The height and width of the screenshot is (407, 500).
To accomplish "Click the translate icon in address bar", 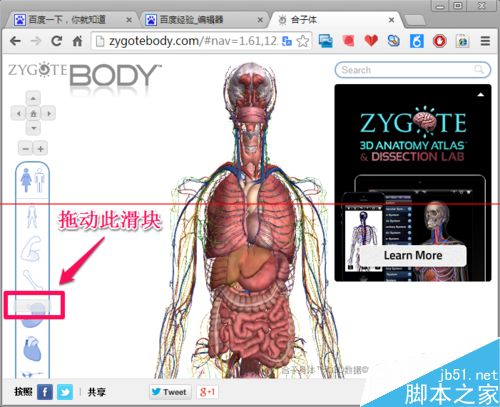I will 287,41.
